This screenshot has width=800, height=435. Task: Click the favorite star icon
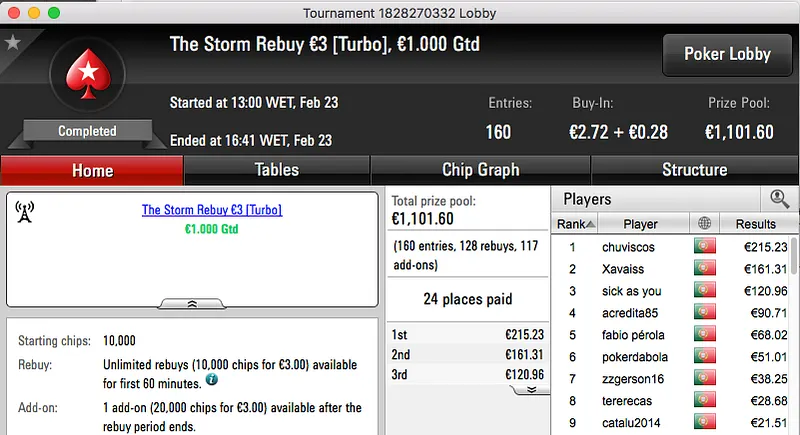tap(13, 43)
